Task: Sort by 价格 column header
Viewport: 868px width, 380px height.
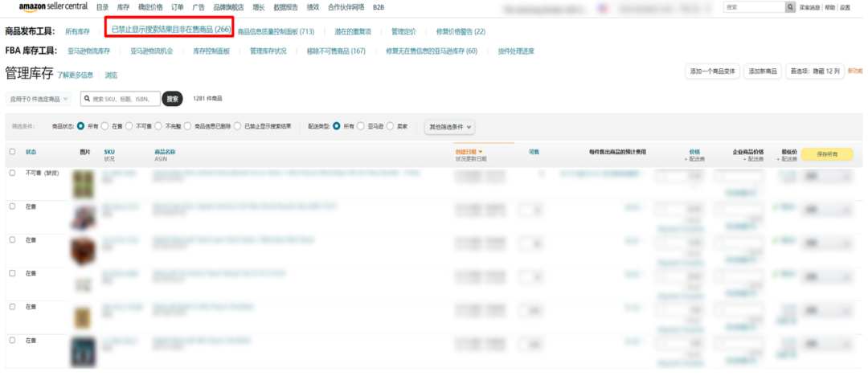Action: pyautogui.click(x=694, y=152)
